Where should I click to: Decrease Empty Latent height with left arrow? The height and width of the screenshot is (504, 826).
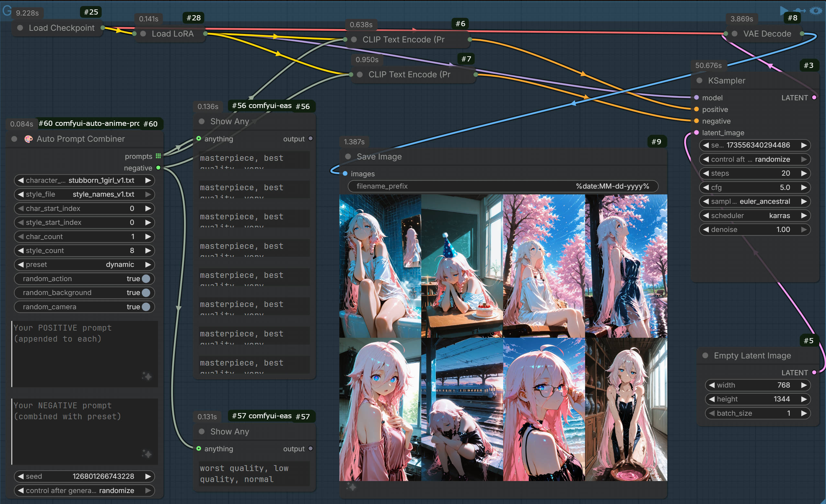[712, 399]
